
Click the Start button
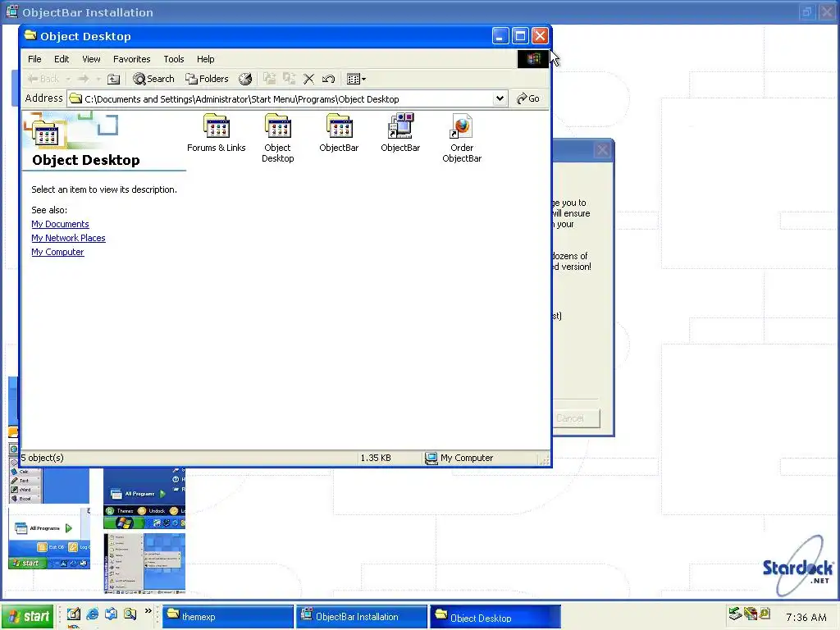pyautogui.click(x=27, y=617)
